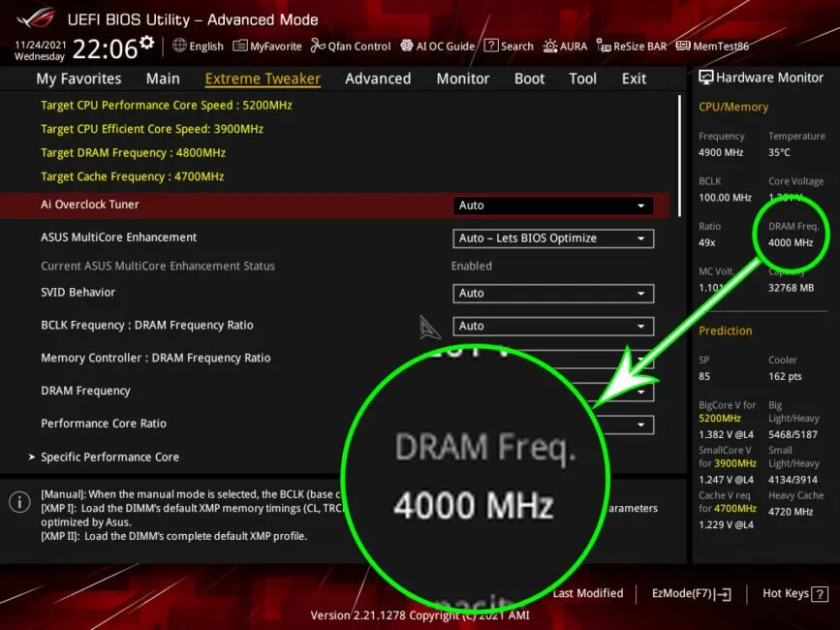This screenshot has height=630, width=840.
Task: Launch MemTest86 icon
Action: pyautogui.click(x=683, y=46)
